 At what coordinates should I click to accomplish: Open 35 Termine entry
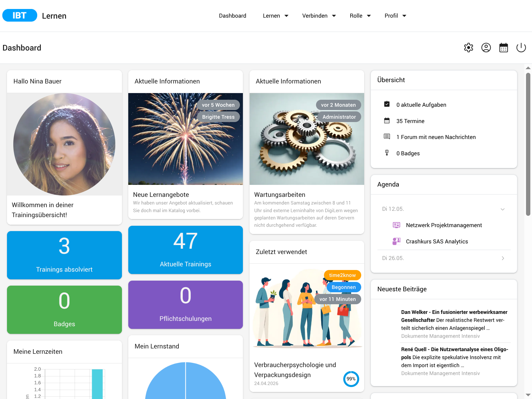410,121
